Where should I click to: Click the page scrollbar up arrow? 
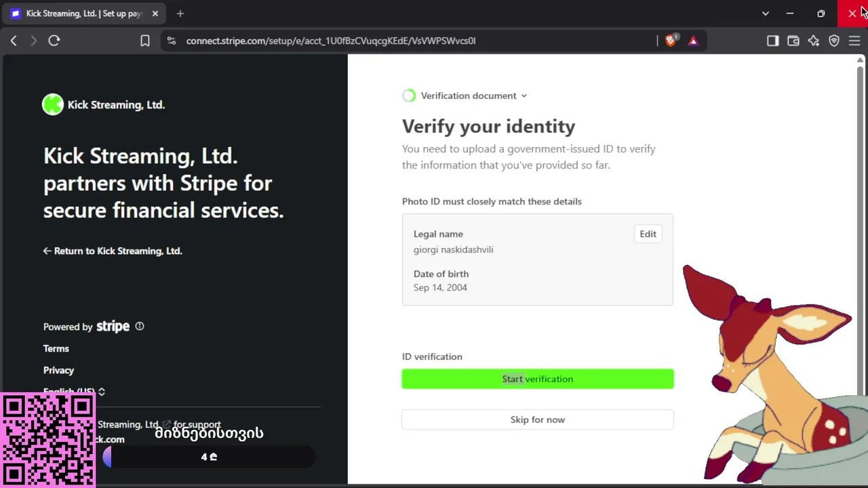click(x=860, y=60)
